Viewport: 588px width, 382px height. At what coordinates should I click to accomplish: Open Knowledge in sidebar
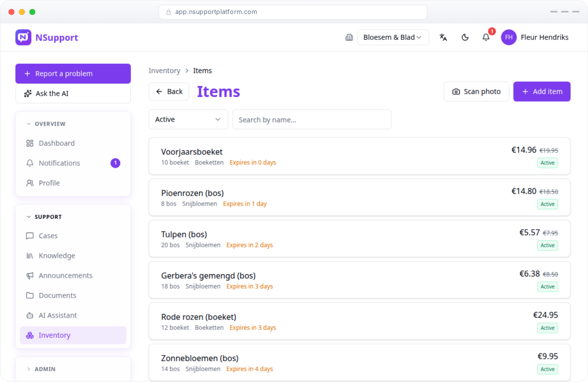73,256
